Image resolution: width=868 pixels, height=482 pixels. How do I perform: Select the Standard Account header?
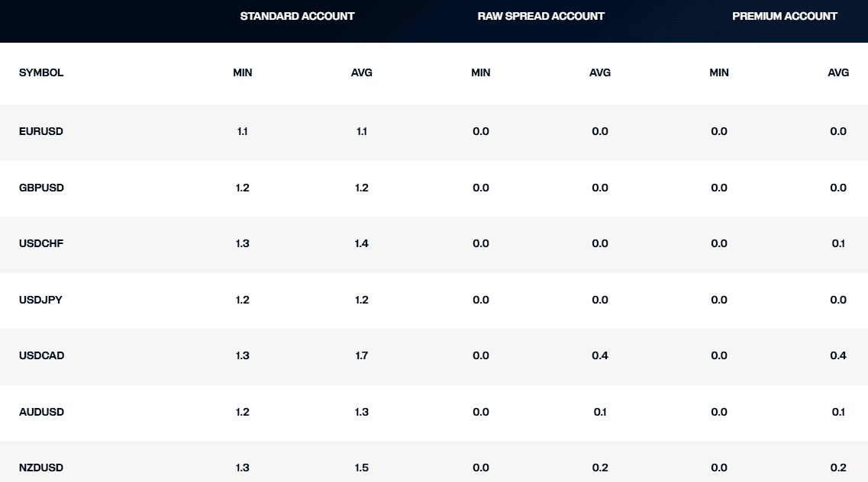click(x=297, y=16)
